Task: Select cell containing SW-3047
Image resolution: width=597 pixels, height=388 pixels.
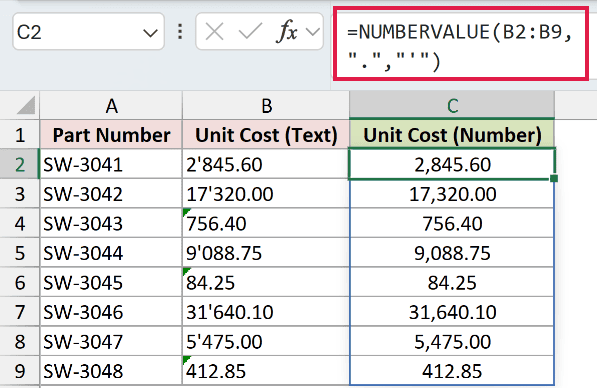Action: [x=111, y=342]
